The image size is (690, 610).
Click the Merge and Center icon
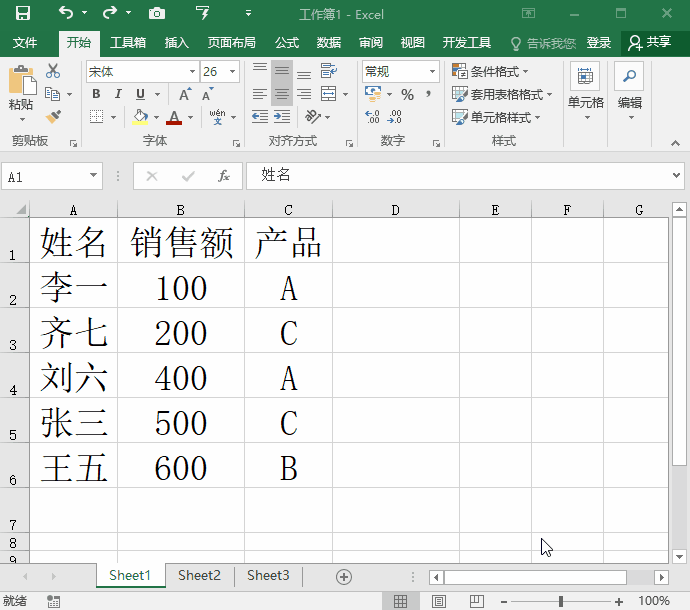(x=328, y=94)
